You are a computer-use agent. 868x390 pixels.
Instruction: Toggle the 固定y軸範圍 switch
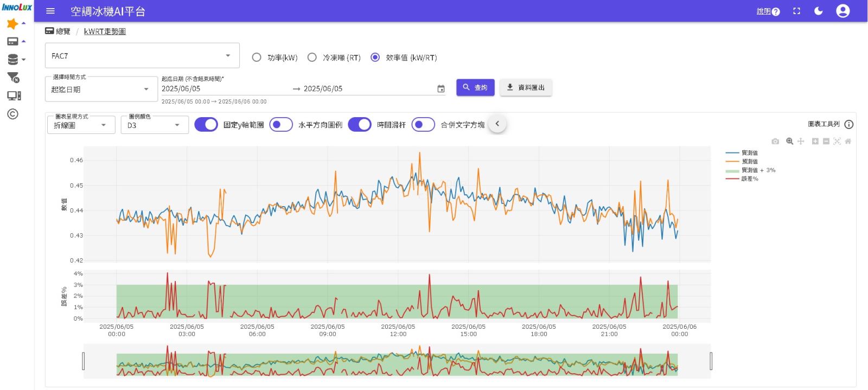click(206, 125)
